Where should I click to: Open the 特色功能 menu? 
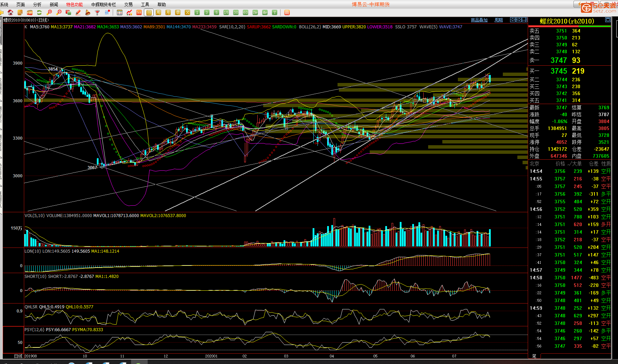(74, 4)
